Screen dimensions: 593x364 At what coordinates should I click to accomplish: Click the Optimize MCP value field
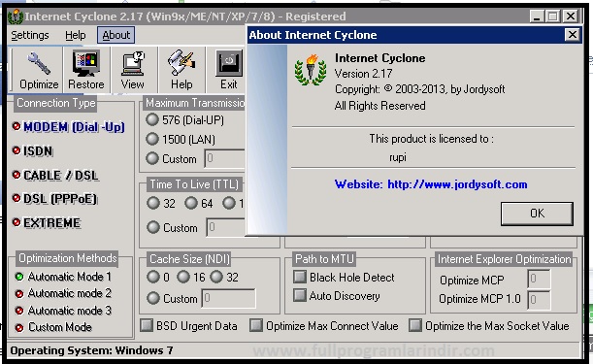(x=539, y=280)
